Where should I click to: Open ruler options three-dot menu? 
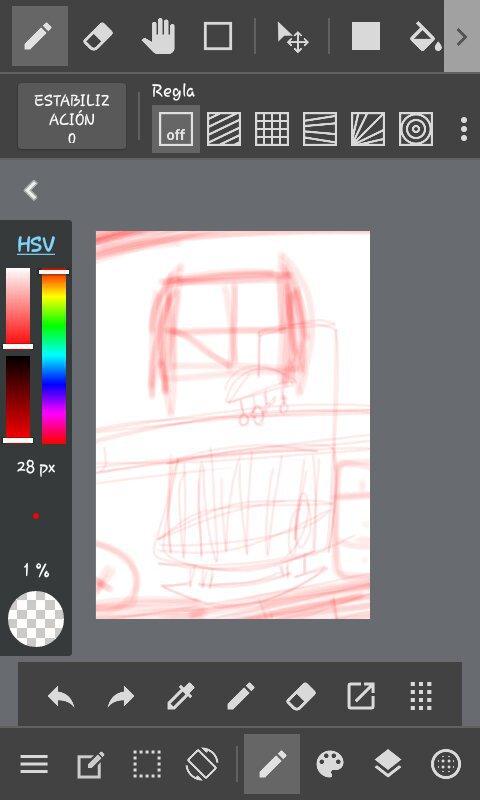(x=463, y=129)
